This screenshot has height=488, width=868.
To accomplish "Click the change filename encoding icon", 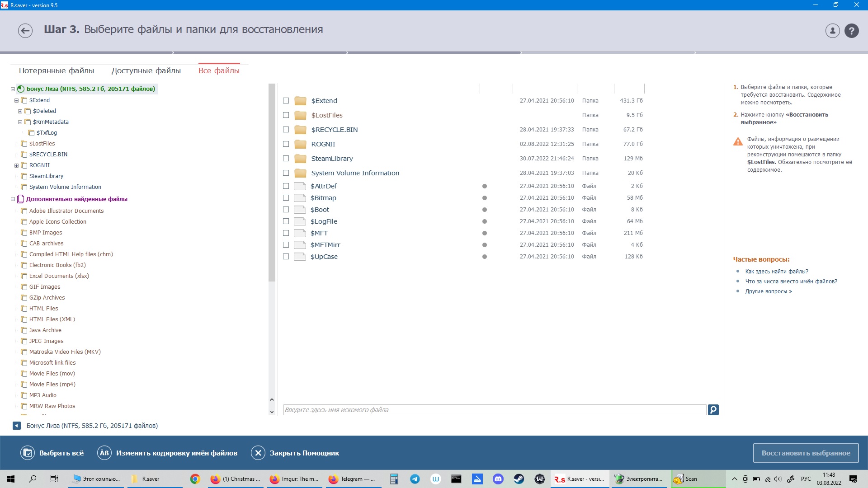I will click(104, 453).
